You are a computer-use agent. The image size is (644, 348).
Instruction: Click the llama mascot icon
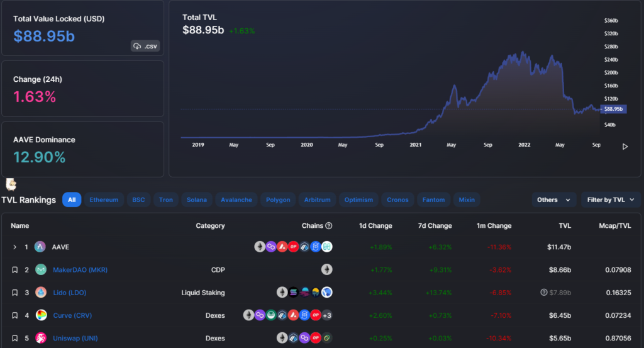pos(11,184)
